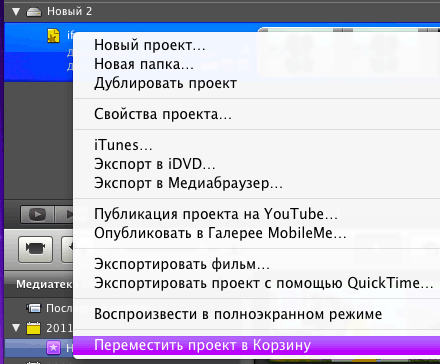The width and height of the screenshot is (440, 364).
Task: Click "Переместить проект в Корзину"
Action: (x=256, y=345)
